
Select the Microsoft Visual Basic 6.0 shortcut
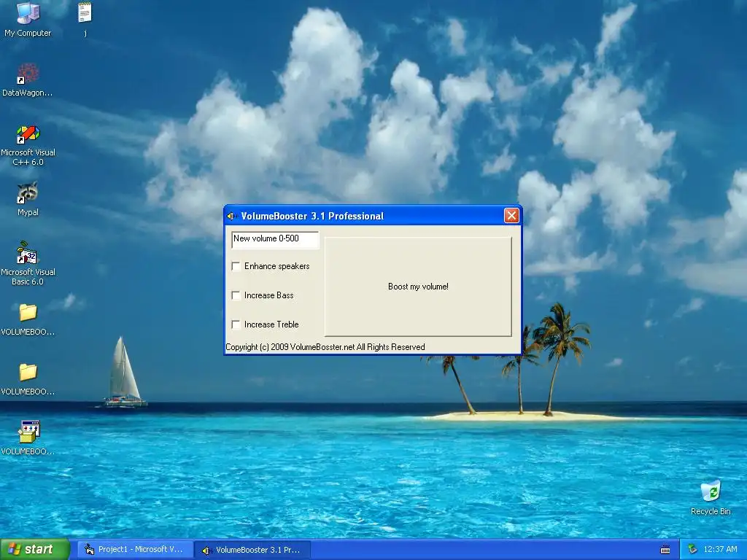28,263
